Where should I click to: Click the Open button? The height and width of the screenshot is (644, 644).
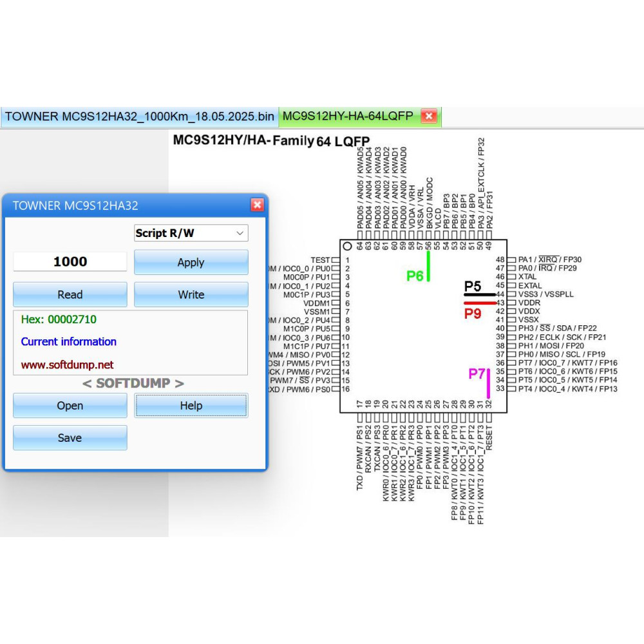click(x=70, y=405)
